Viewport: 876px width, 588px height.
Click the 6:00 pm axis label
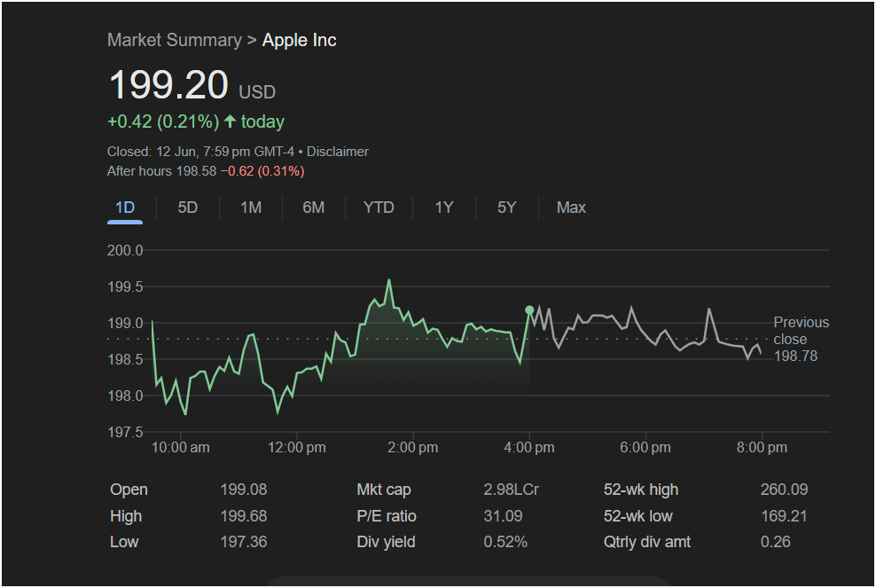point(645,447)
